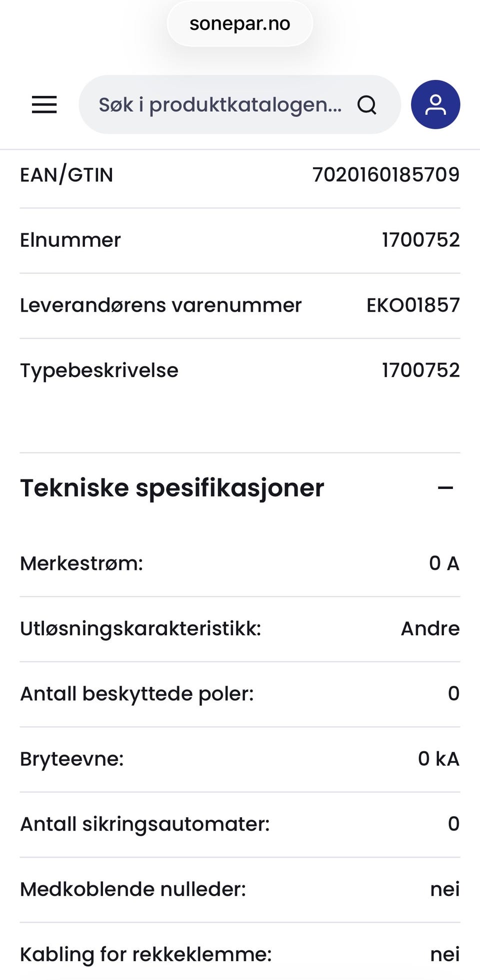Screen dimensions: 480x980
Task: Click the Bryteevne value 0 kA
Action: pyautogui.click(x=438, y=759)
